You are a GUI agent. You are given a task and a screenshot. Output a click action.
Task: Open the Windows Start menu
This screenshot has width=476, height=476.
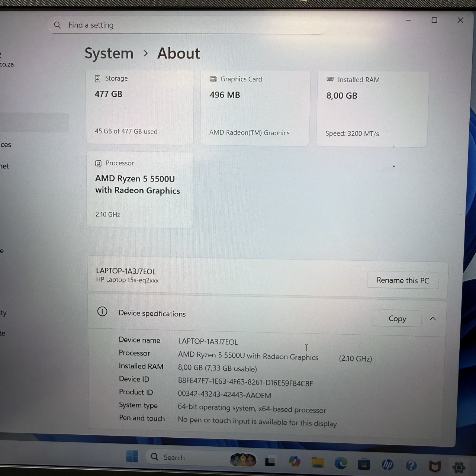(x=132, y=456)
